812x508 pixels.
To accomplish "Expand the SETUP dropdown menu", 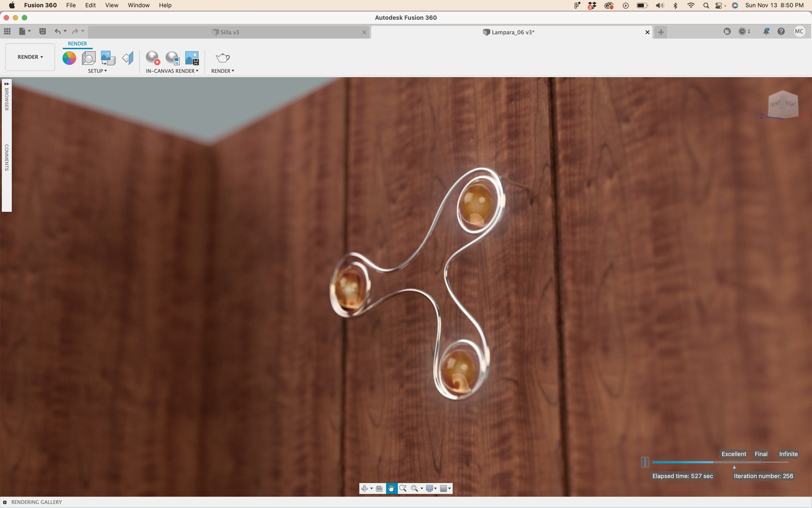I will pos(97,71).
